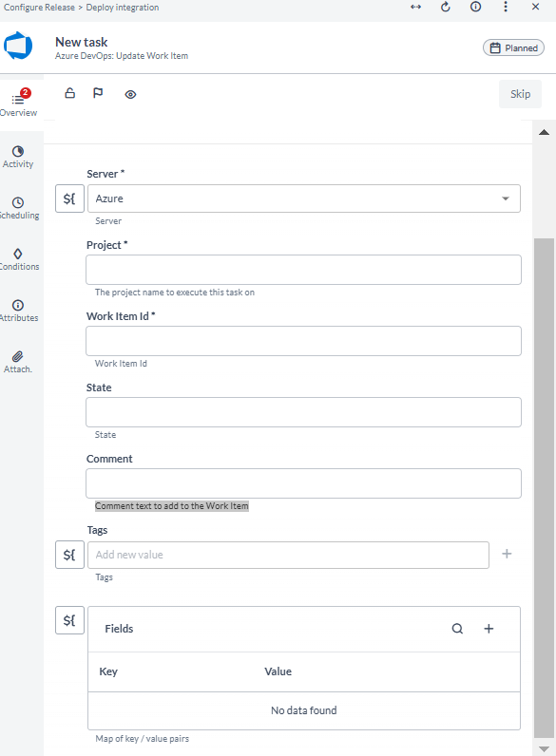Close the task panel with X

[536, 7]
